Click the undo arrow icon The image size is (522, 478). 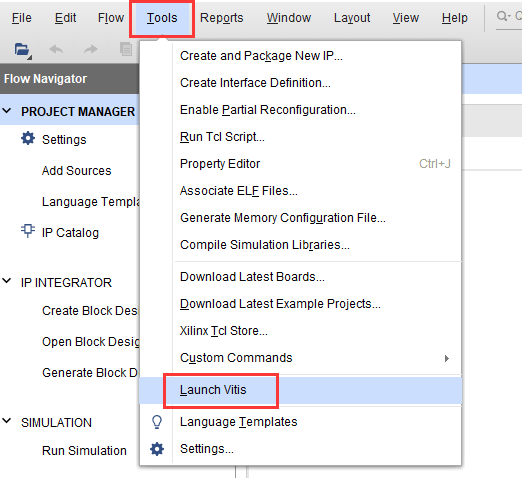tap(56, 50)
